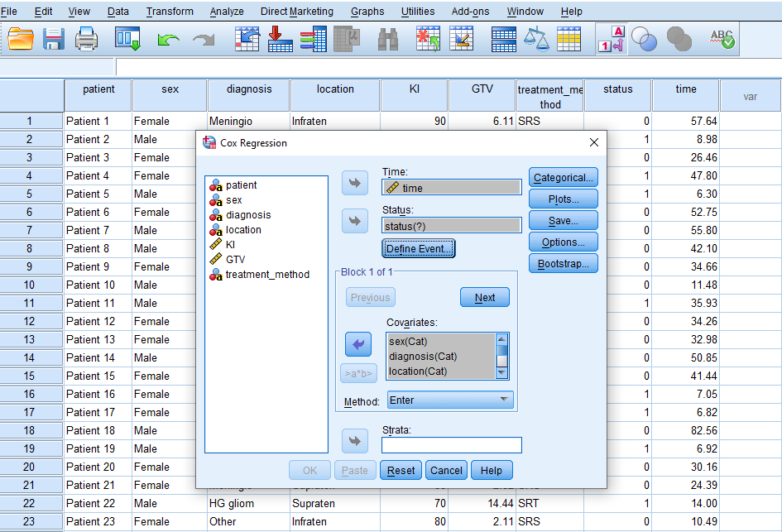Click Next in Block 1 of 1

click(x=485, y=297)
